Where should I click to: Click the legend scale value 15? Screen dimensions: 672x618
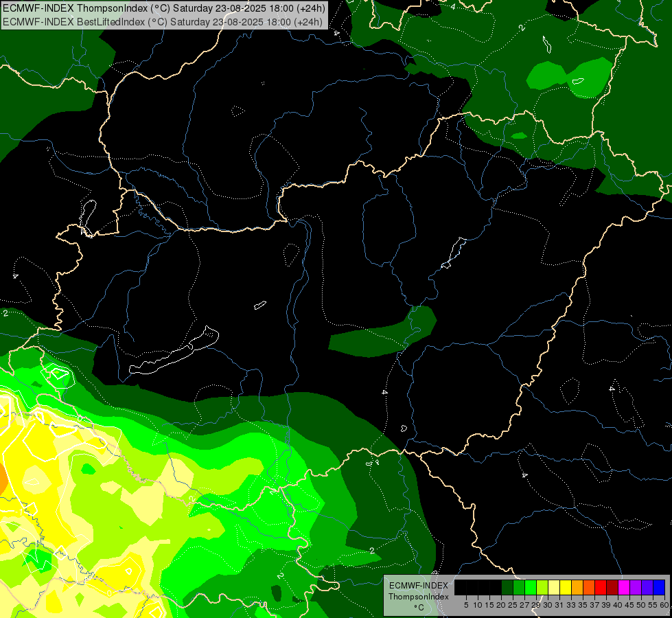(489, 605)
